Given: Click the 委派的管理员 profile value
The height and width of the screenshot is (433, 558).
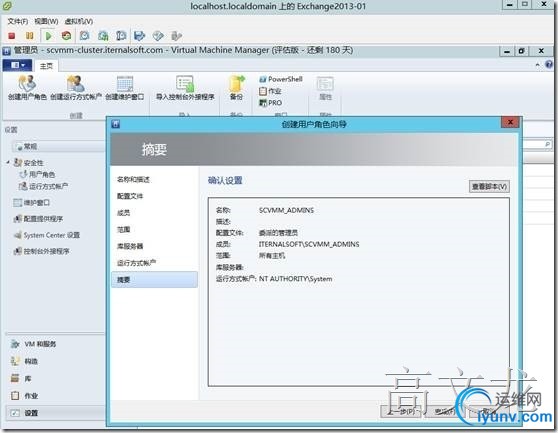Looking at the screenshot, I should (x=278, y=233).
